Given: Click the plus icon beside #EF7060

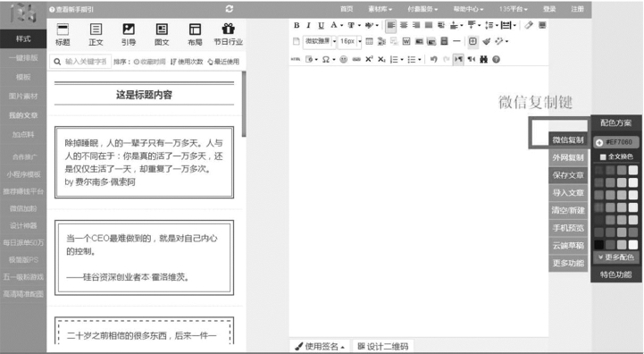Looking at the screenshot, I should click(599, 142).
